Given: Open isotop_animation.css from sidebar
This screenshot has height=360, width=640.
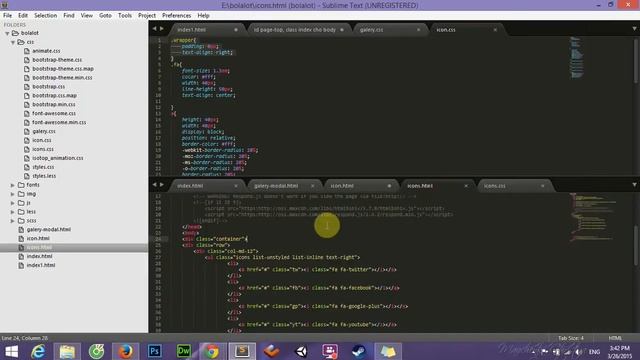Looking at the screenshot, I should tap(58, 158).
